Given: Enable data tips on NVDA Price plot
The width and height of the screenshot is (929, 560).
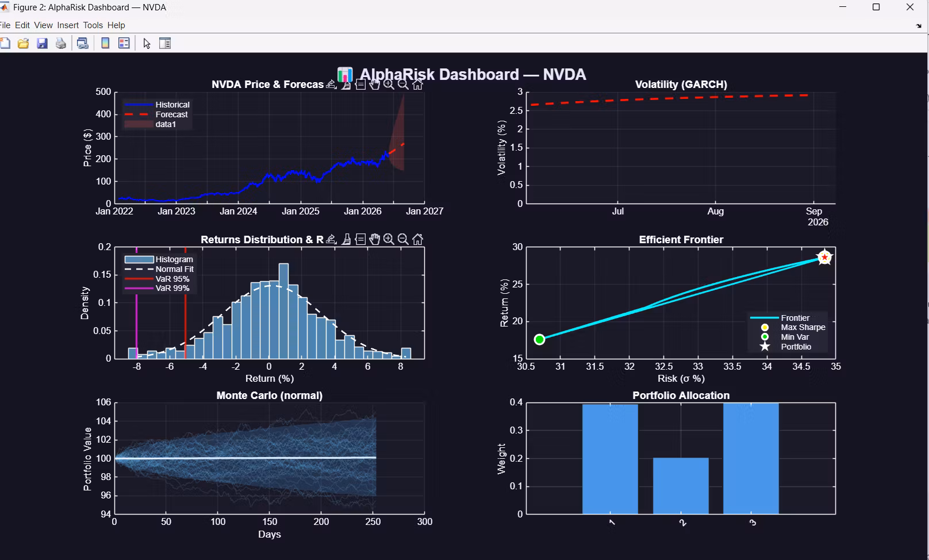Looking at the screenshot, I should (360, 85).
